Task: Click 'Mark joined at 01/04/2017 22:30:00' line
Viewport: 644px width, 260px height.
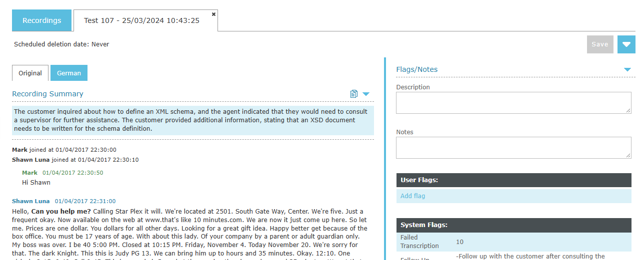Action: [x=64, y=150]
